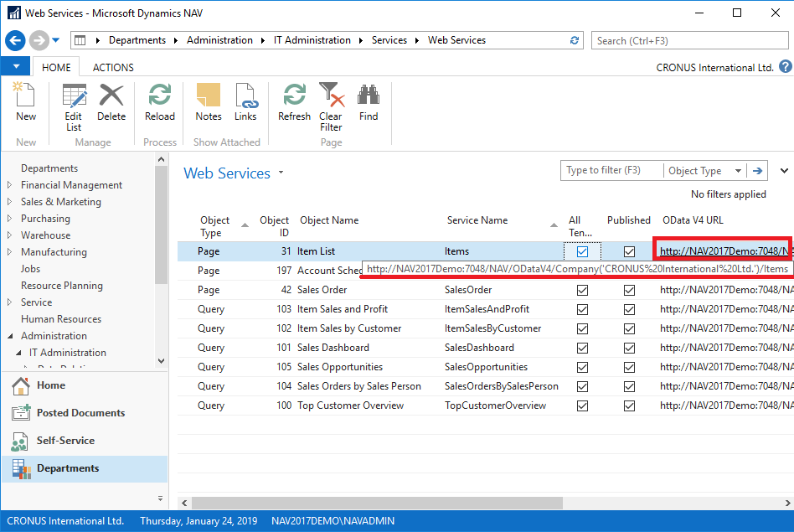
Task: Select the Top Customer Overview row
Action: pyautogui.click(x=485, y=405)
